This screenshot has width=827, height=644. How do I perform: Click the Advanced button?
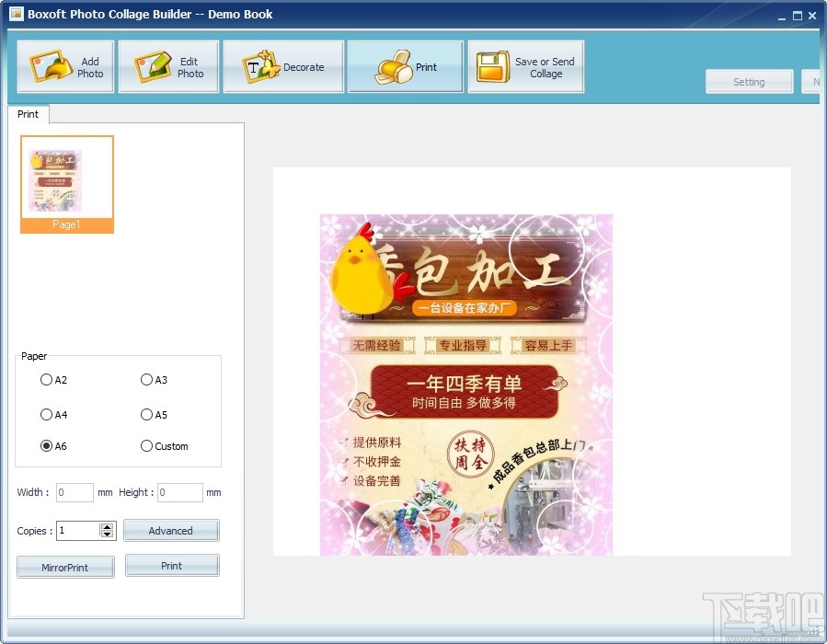[171, 530]
